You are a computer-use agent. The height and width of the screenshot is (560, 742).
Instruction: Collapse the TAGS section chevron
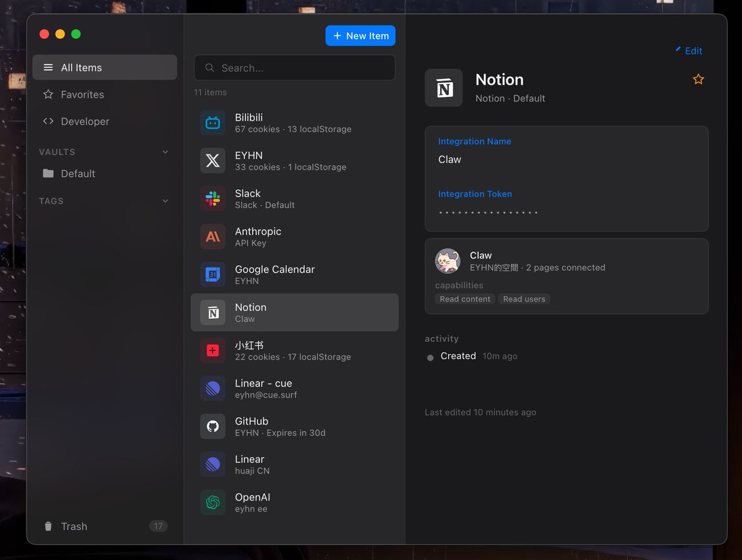pyautogui.click(x=165, y=201)
